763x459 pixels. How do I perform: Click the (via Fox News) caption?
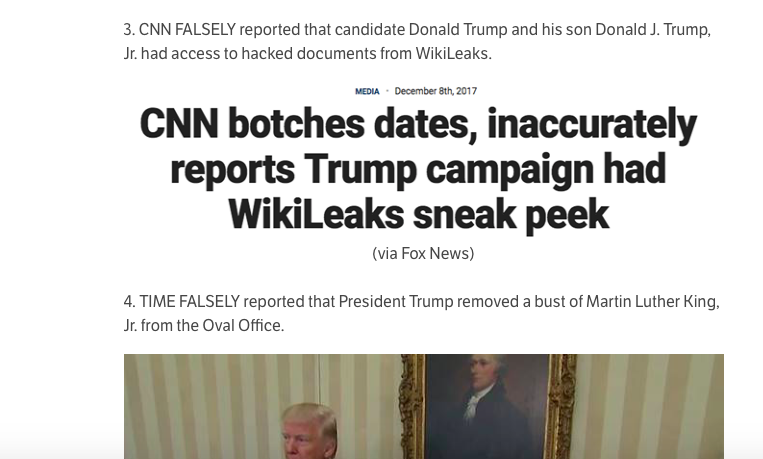pos(423,253)
